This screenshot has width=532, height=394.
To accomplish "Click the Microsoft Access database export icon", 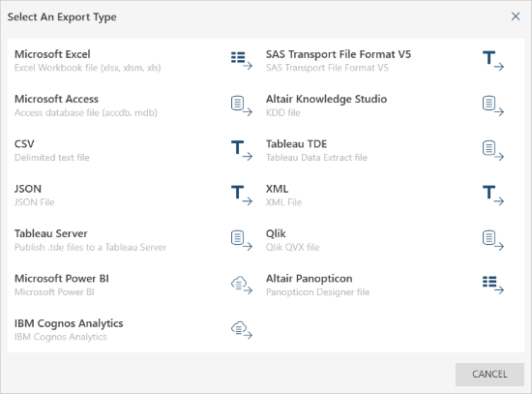I will point(242,106).
